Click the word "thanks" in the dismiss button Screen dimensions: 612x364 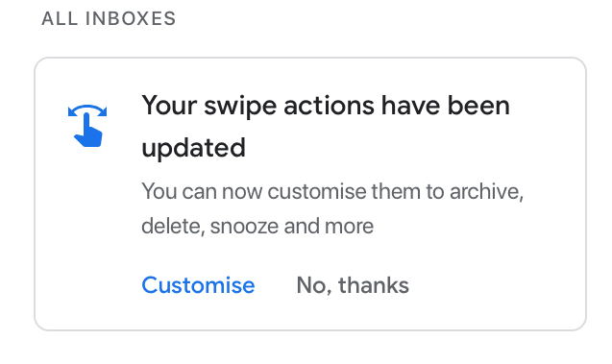click(x=374, y=285)
